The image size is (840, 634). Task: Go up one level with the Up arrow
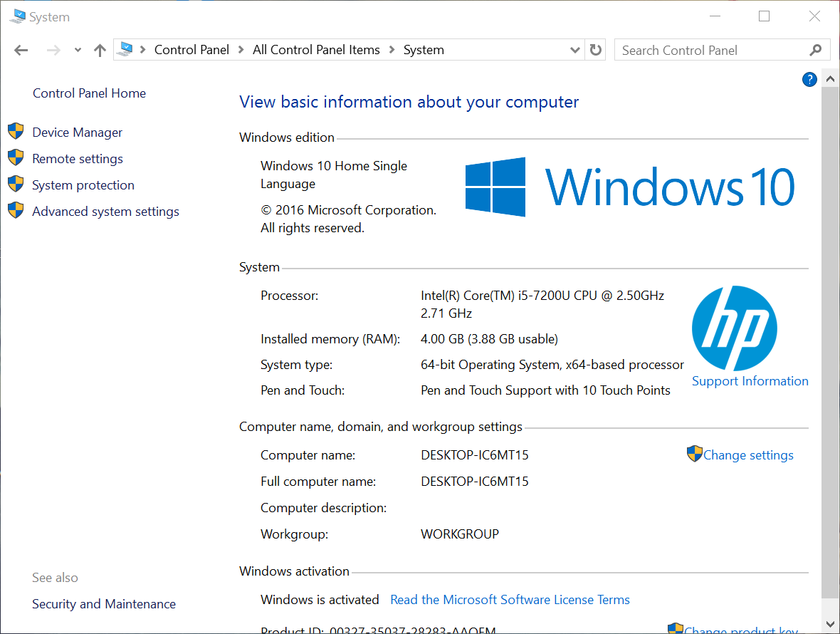[x=100, y=51]
